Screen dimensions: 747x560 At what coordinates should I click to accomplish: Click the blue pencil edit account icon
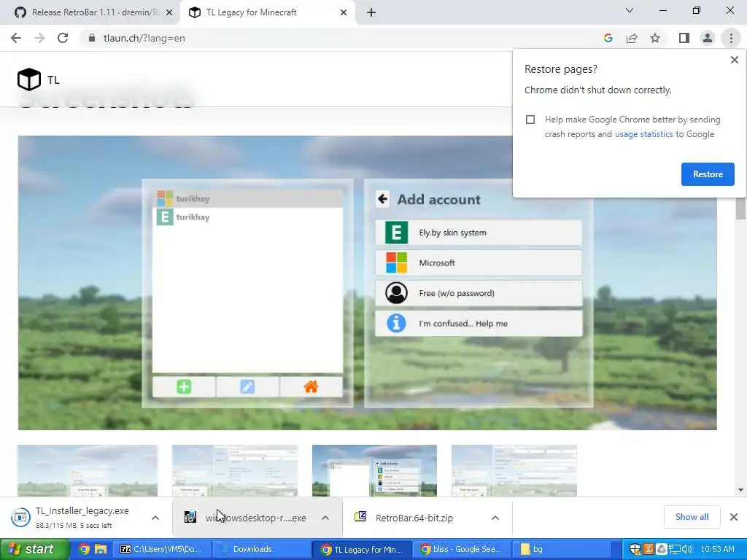coord(247,386)
